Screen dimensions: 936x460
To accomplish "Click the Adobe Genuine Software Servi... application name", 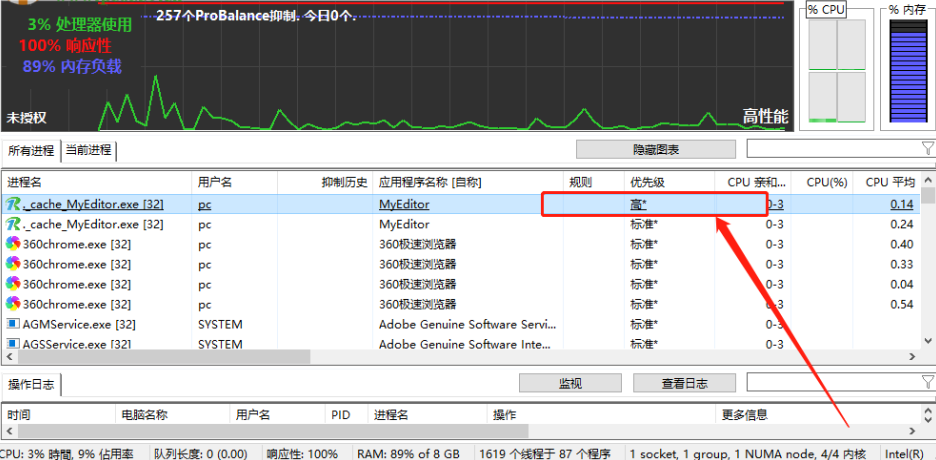I will coord(467,324).
